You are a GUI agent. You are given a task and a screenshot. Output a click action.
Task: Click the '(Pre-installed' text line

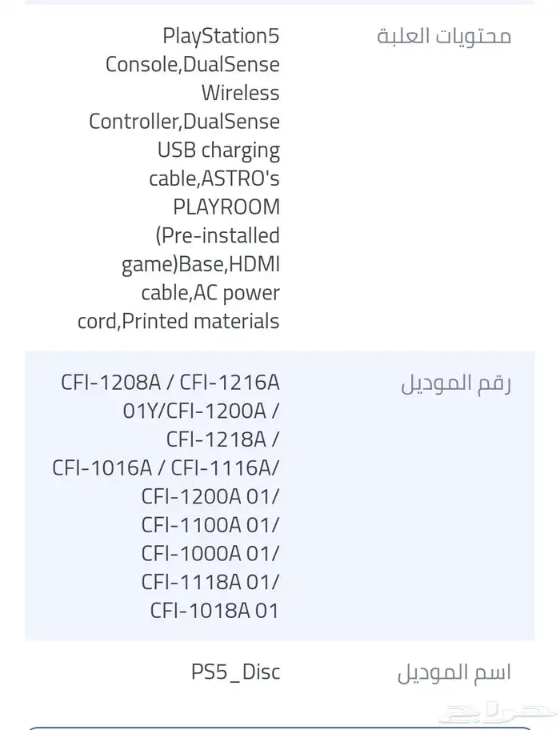click(217, 236)
